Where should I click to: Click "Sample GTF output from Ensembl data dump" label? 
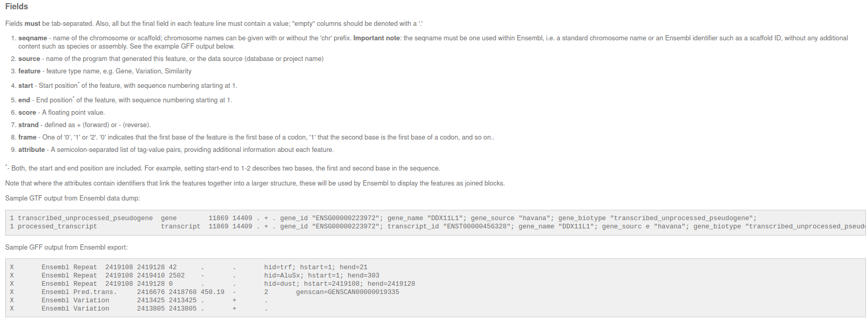(x=72, y=198)
